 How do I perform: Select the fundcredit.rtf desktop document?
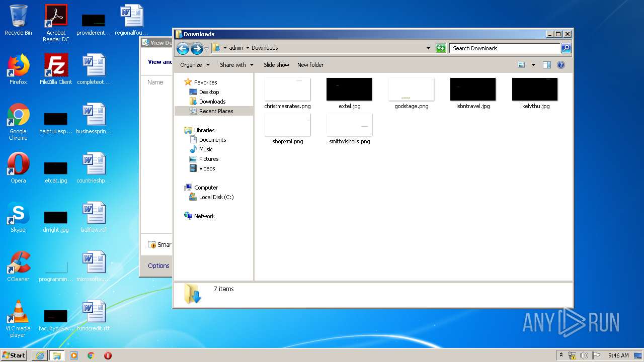[x=94, y=316]
